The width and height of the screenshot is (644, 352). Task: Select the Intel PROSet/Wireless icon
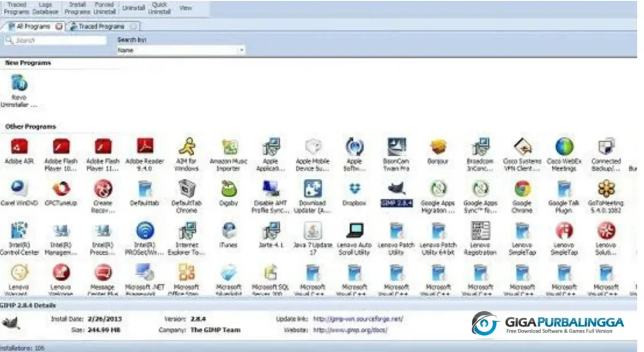point(145,230)
